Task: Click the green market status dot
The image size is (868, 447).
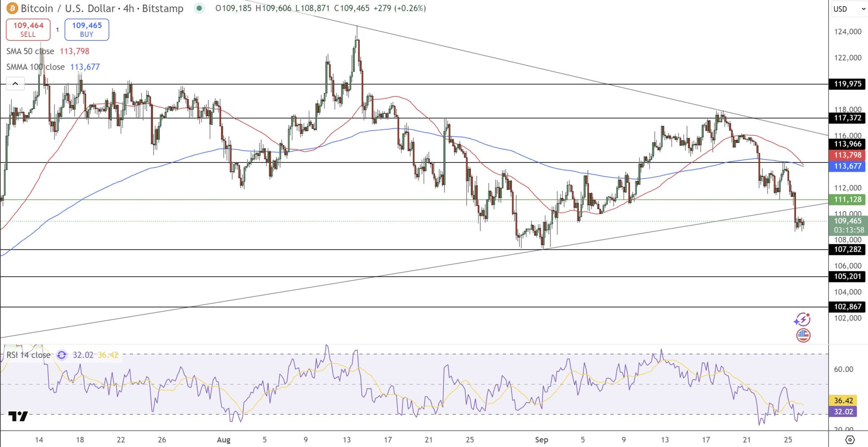Action: [x=199, y=8]
